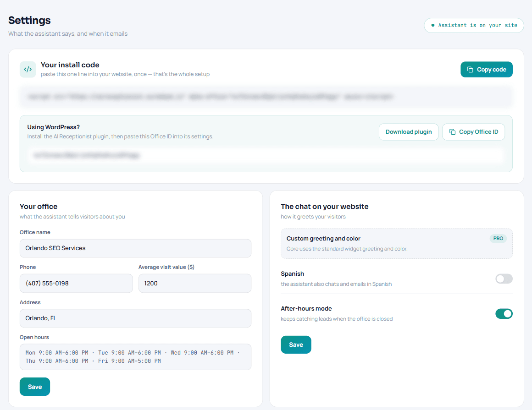Click the Open hours label
Screen dimensions: 532x410
point(34,337)
